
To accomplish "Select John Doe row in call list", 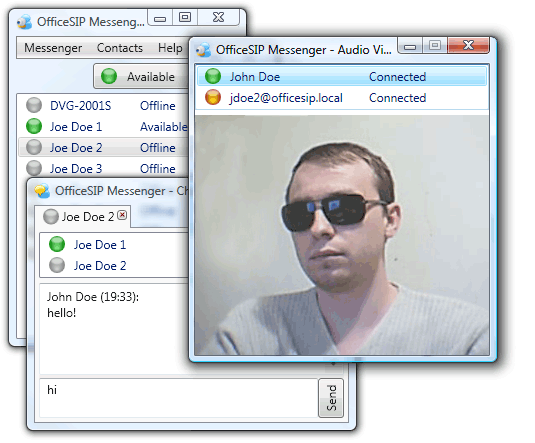I will [342, 76].
